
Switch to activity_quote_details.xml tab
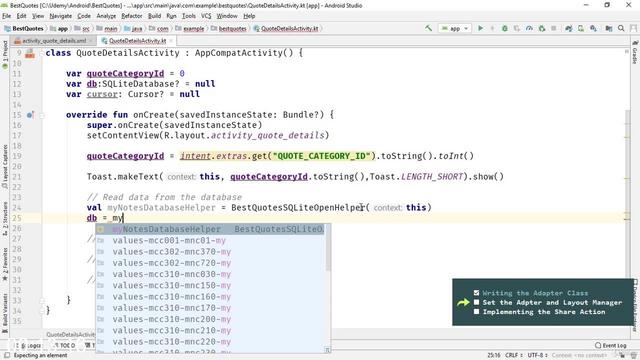pos(53,41)
